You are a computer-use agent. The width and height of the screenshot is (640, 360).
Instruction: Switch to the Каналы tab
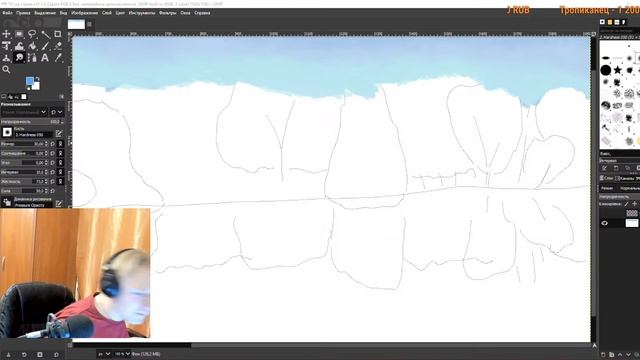(x=624, y=178)
